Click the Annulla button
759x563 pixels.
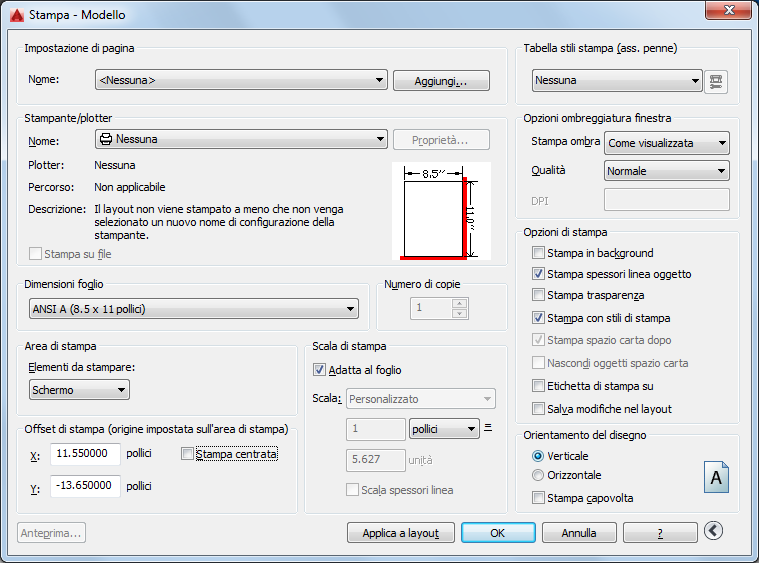tap(579, 533)
